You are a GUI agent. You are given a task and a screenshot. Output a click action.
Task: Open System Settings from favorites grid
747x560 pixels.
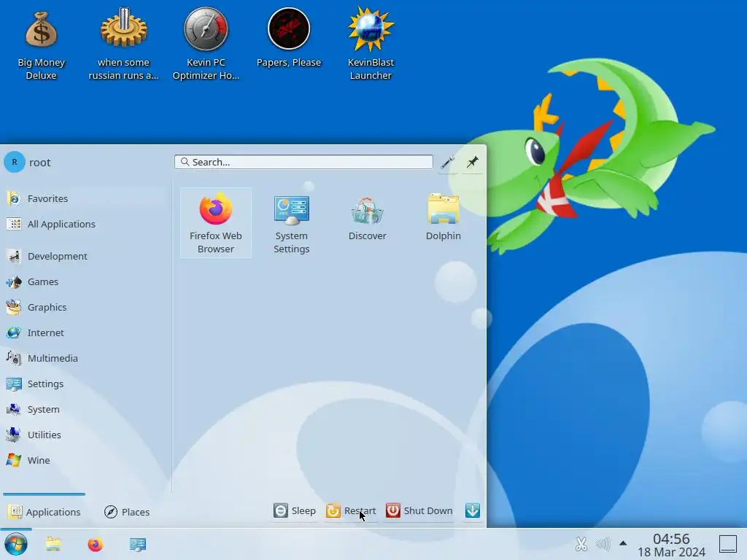coord(292,223)
